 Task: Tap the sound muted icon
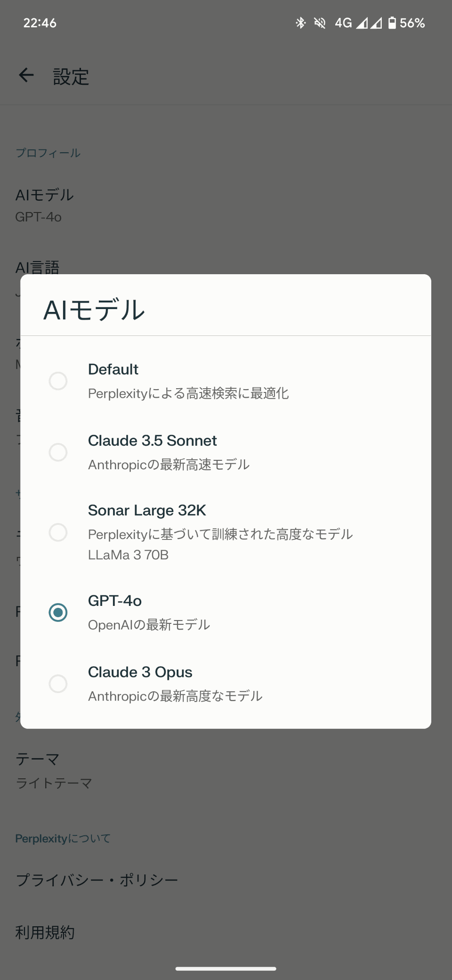[319, 23]
